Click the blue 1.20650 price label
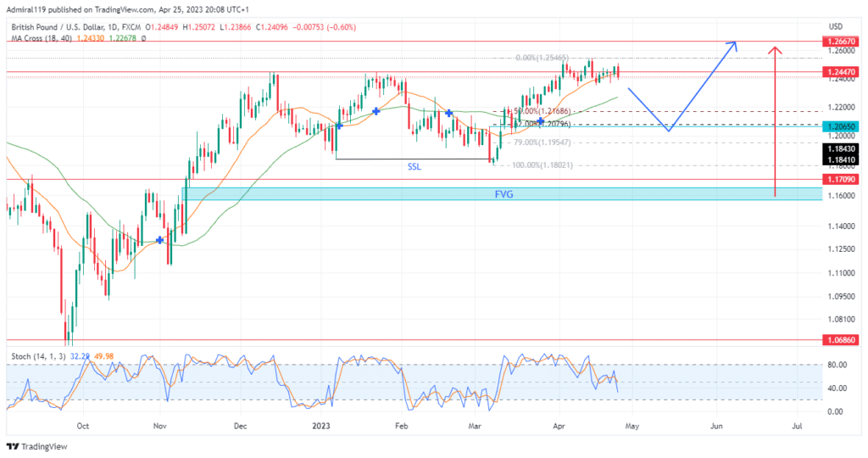Image resolution: width=868 pixels, height=458 pixels. (840, 127)
